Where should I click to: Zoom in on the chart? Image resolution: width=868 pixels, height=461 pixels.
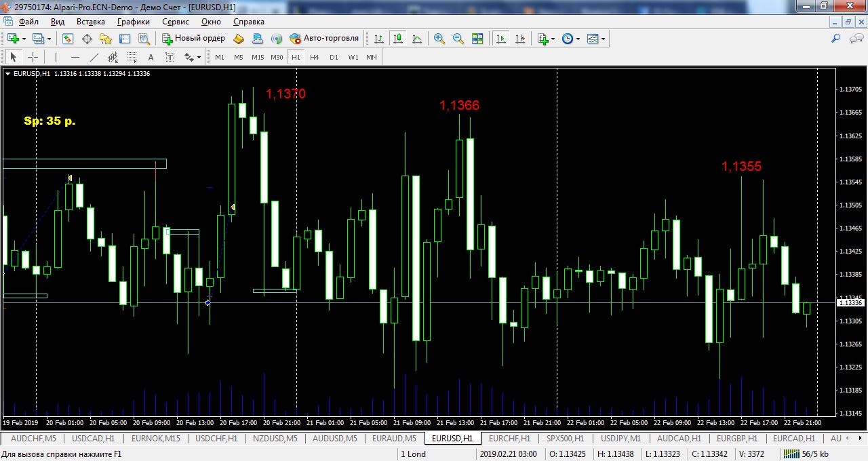click(439, 39)
